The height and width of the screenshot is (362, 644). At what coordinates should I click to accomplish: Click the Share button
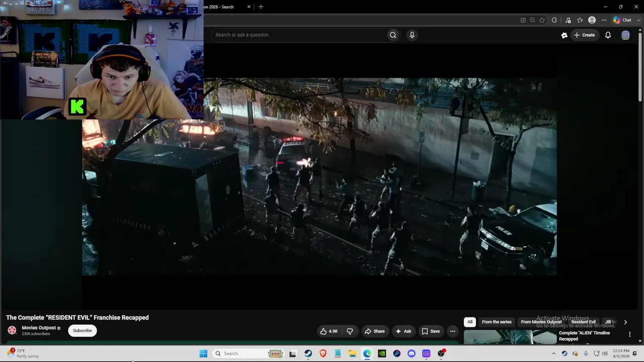(375, 331)
